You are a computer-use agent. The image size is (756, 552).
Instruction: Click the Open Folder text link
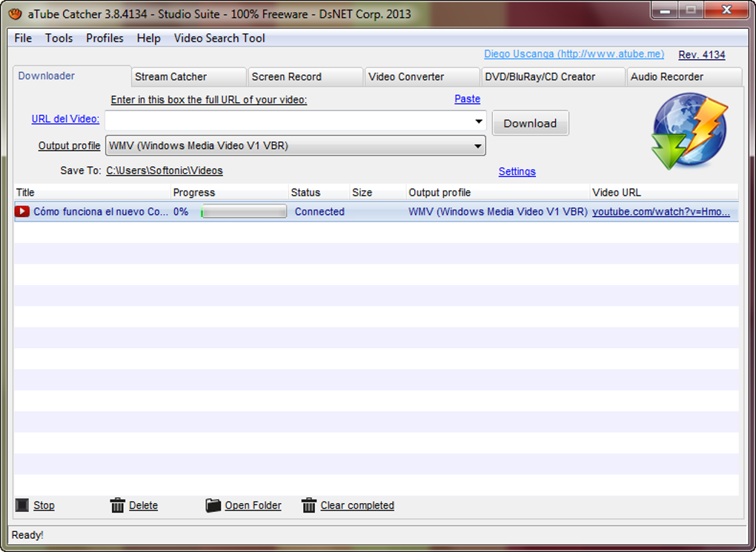click(253, 505)
